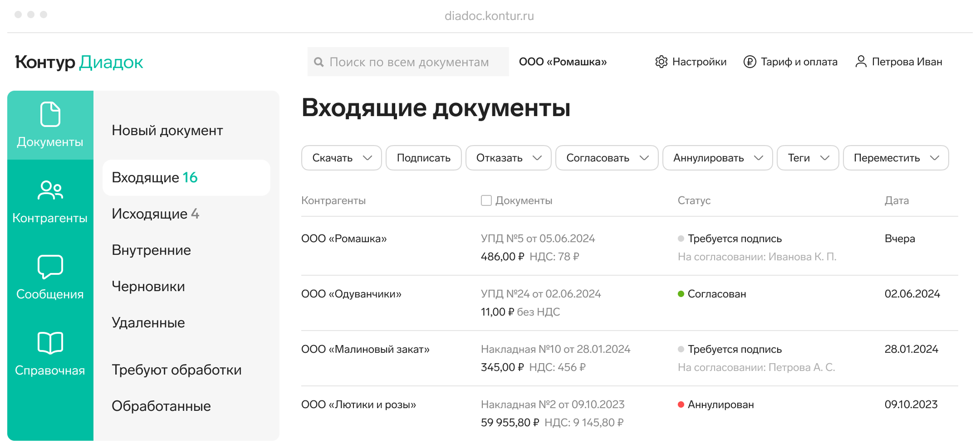Open document УПД №5 от 05.06.2024
The width and height of the screenshot is (980, 448).
tap(538, 239)
